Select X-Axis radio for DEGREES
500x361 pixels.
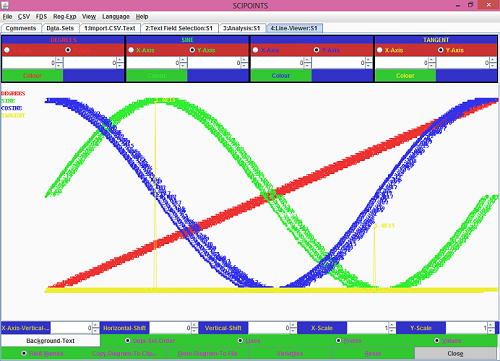(x=7, y=50)
